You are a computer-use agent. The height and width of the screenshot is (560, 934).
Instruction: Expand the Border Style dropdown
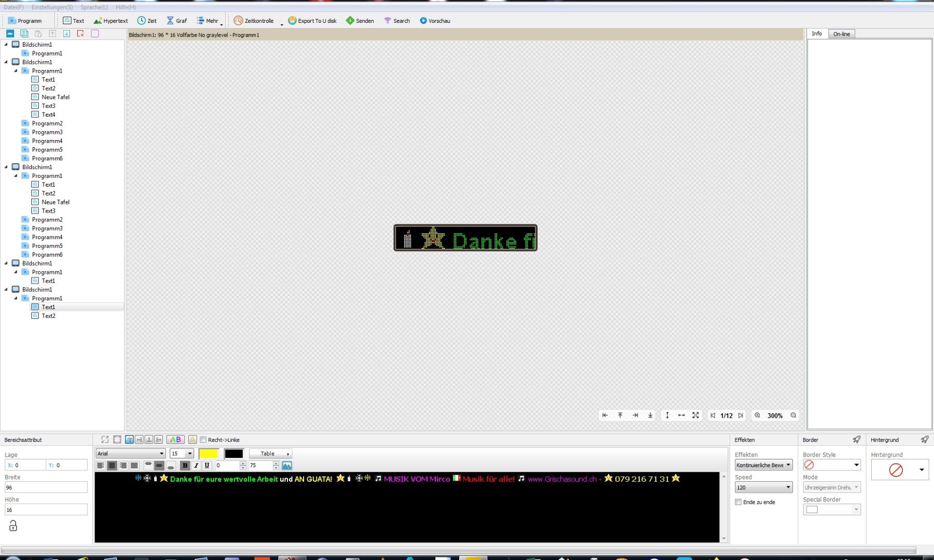point(832,465)
